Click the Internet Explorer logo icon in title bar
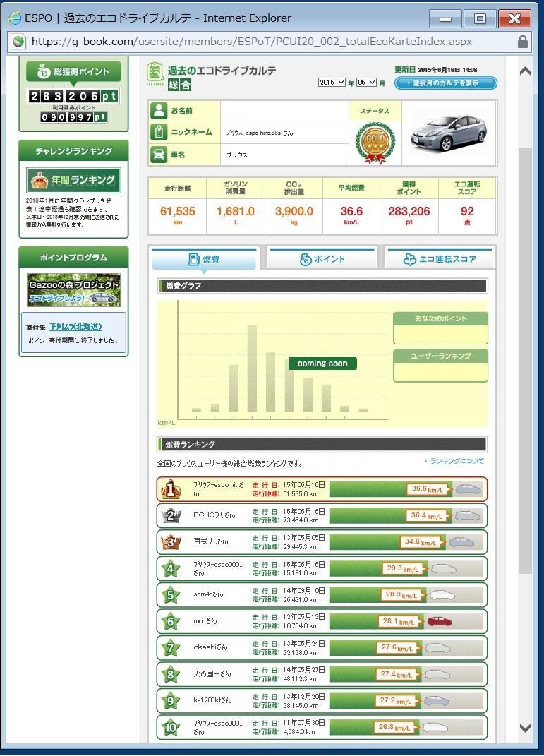Image resolution: width=544 pixels, height=756 pixels. pyautogui.click(x=15, y=18)
